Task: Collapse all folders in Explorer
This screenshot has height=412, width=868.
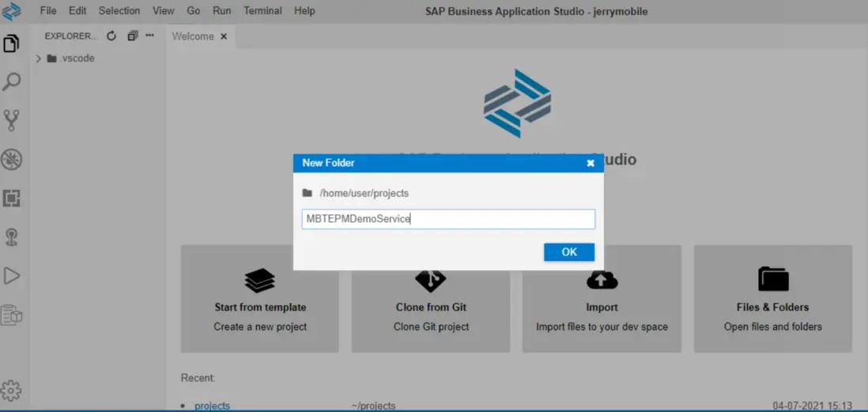Action: [132, 36]
